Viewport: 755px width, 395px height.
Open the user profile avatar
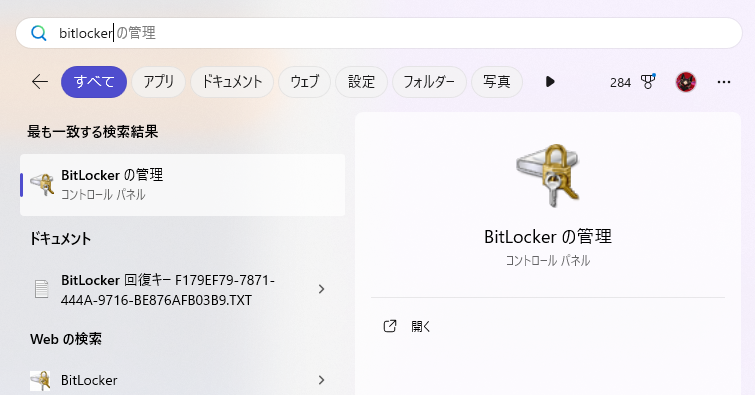tap(686, 82)
